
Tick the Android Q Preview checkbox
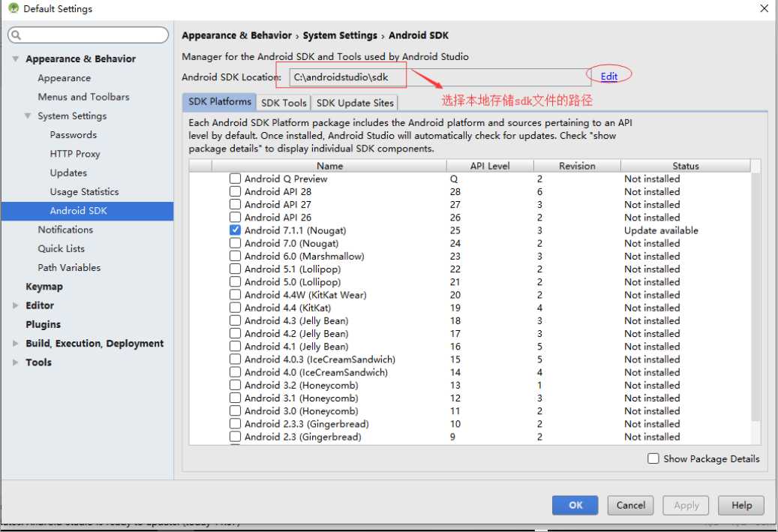235,179
